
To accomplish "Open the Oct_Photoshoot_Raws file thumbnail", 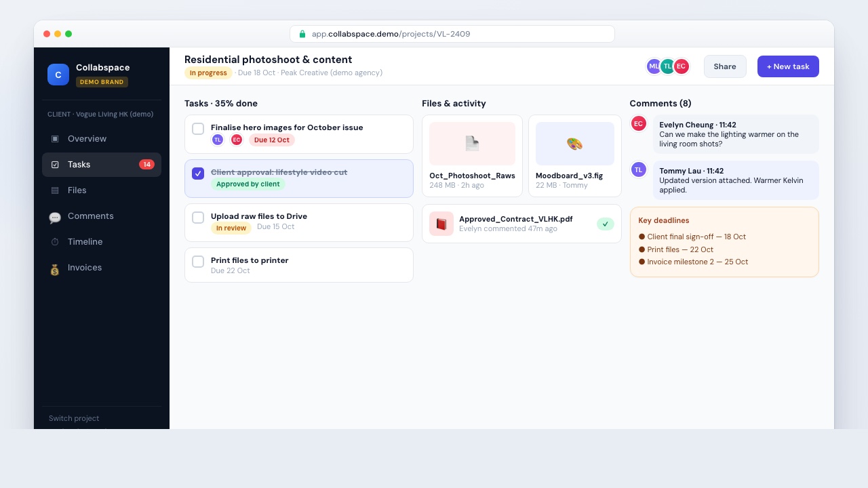I will (x=472, y=144).
